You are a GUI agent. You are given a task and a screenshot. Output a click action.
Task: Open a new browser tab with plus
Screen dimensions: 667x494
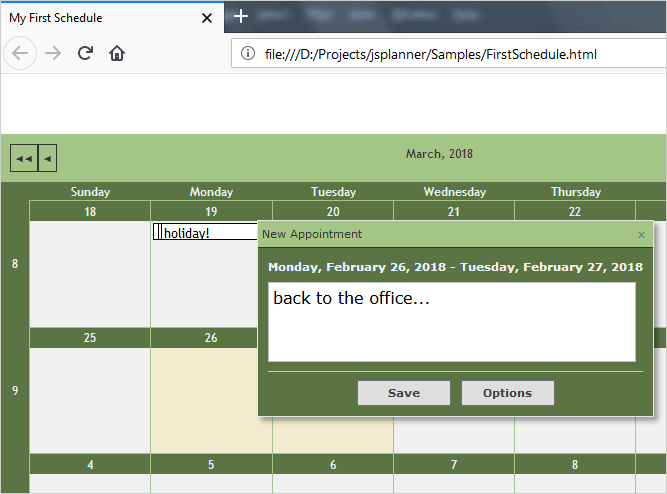click(x=241, y=17)
